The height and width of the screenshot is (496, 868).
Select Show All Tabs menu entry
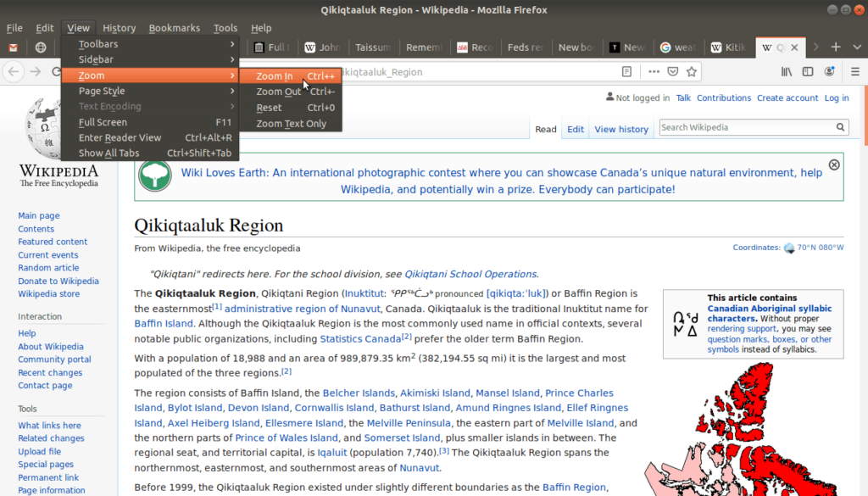[x=149, y=153]
